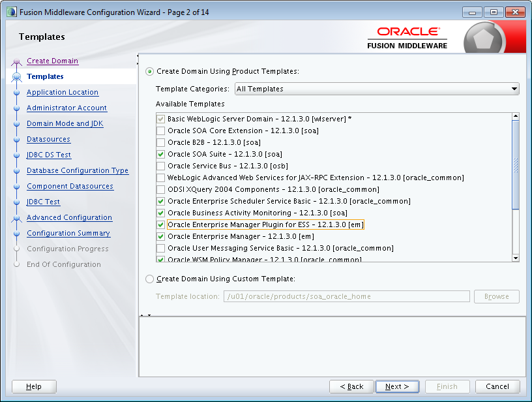Click the Next button

click(x=397, y=386)
